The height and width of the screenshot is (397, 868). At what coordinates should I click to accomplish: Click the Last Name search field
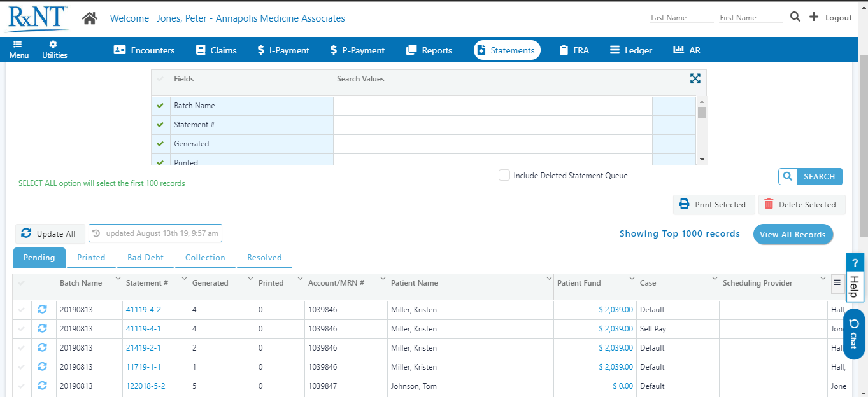(681, 18)
